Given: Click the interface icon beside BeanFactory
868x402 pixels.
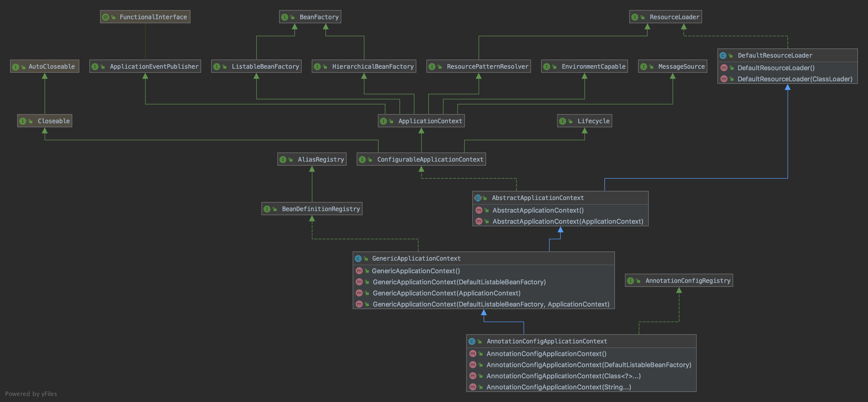Looking at the screenshot, I should pos(284,17).
